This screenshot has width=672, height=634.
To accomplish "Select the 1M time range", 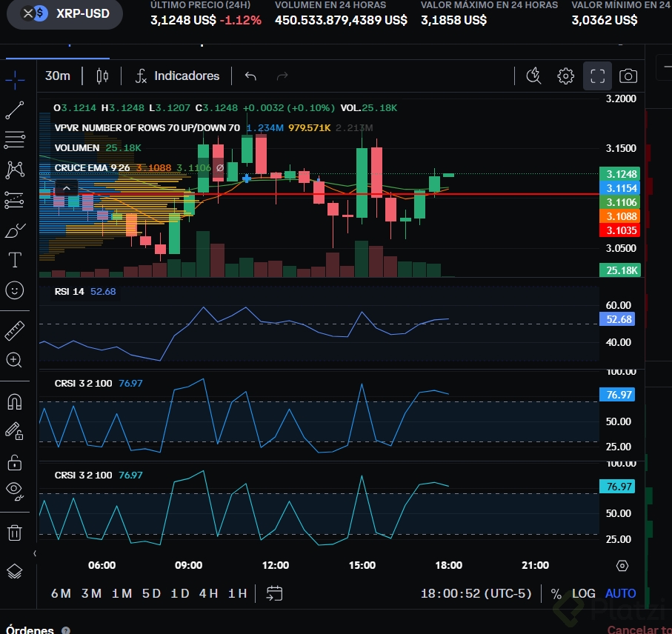I will 122,594.
